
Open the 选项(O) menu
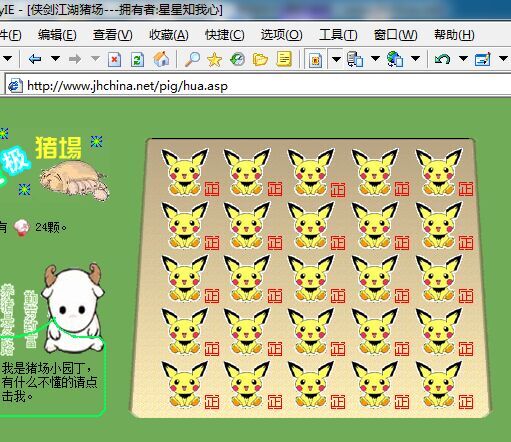pyautogui.click(x=281, y=35)
